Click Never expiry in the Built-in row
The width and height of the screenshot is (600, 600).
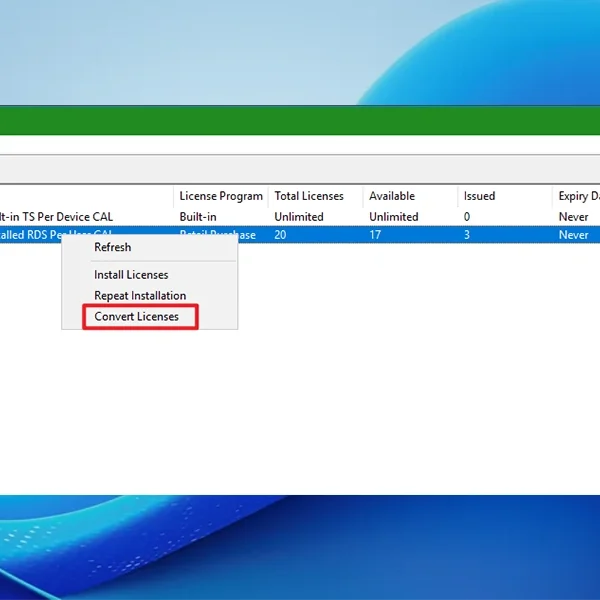coord(574,216)
